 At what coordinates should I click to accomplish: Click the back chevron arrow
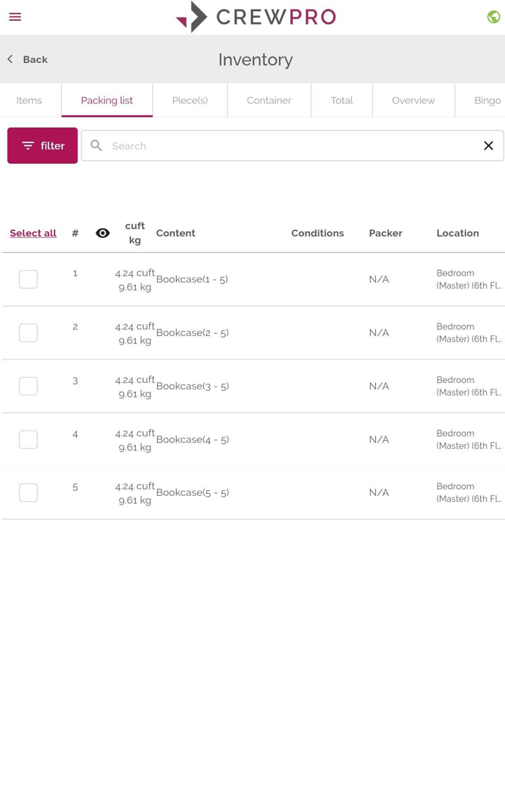pos(10,59)
